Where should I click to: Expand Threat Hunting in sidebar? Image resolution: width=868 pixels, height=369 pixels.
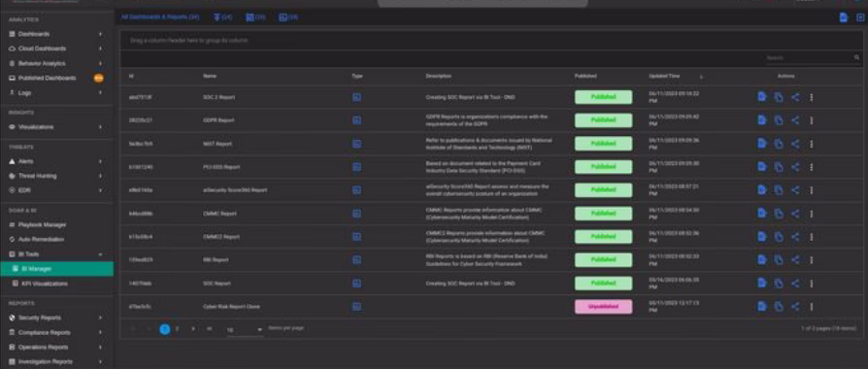(100, 176)
